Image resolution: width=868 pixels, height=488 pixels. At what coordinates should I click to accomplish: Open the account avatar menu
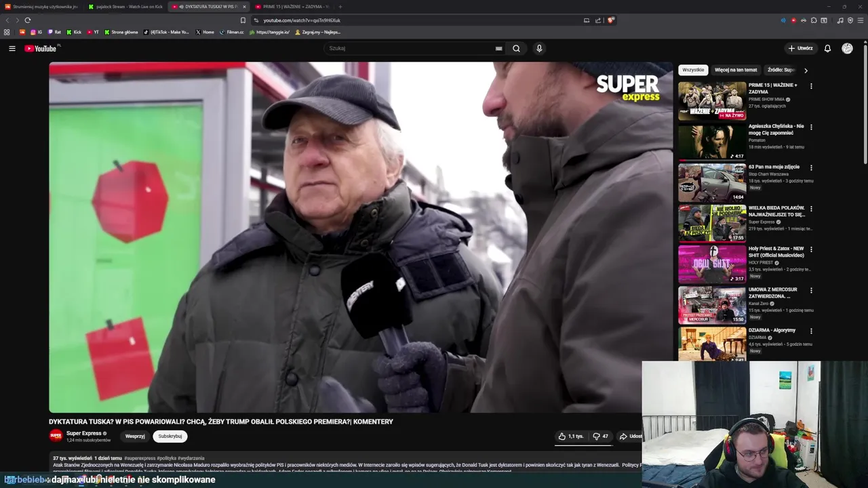click(847, 48)
